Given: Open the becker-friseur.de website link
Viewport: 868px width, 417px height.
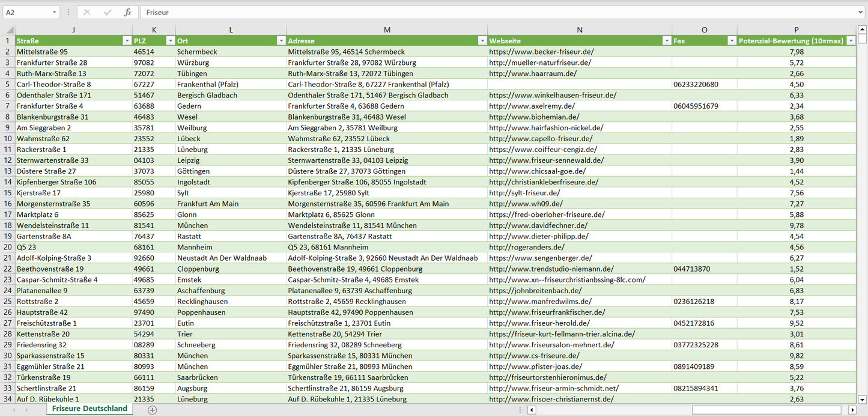Looking at the screenshot, I should click(541, 52).
